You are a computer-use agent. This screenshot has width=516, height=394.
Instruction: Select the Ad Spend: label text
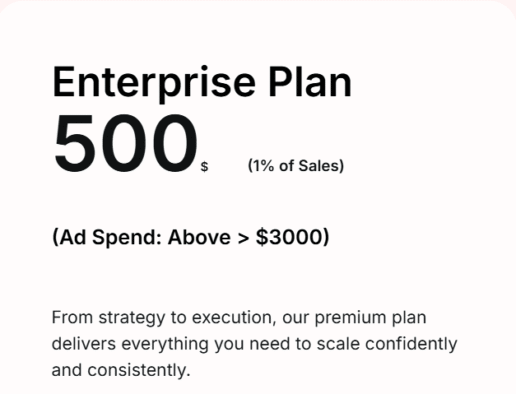click(x=107, y=237)
